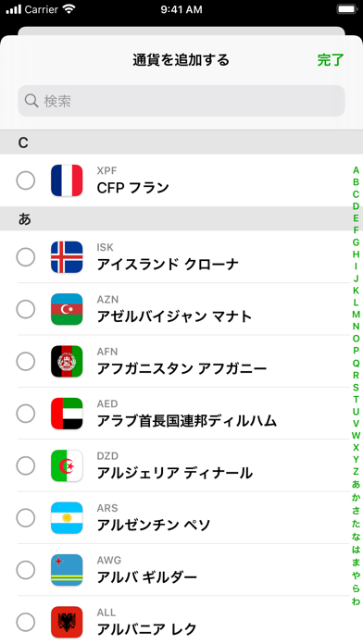This screenshot has width=363, height=644.
Task: Tap the Aruba flag icon for AWG
Action: pos(67,570)
